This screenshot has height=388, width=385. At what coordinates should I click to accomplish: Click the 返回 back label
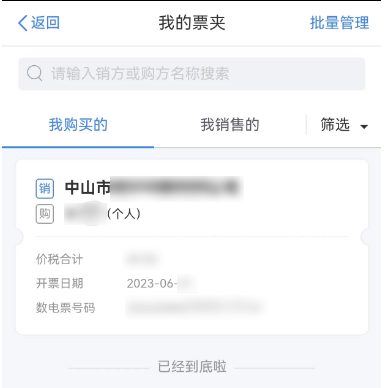[45, 23]
